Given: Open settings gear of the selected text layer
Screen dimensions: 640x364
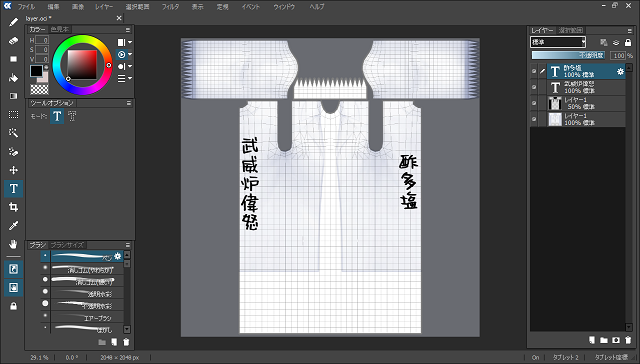Looking at the screenshot, I should 620,72.
